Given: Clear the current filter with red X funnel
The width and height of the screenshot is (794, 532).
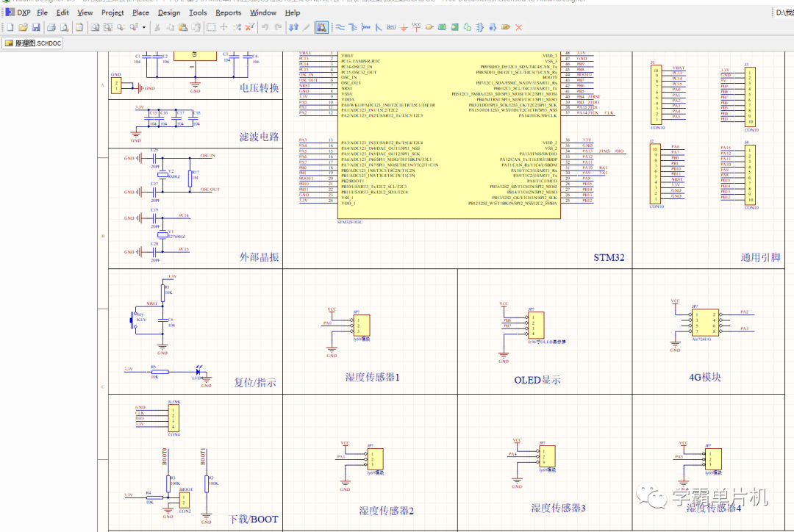Looking at the screenshot, I should pos(250,27).
